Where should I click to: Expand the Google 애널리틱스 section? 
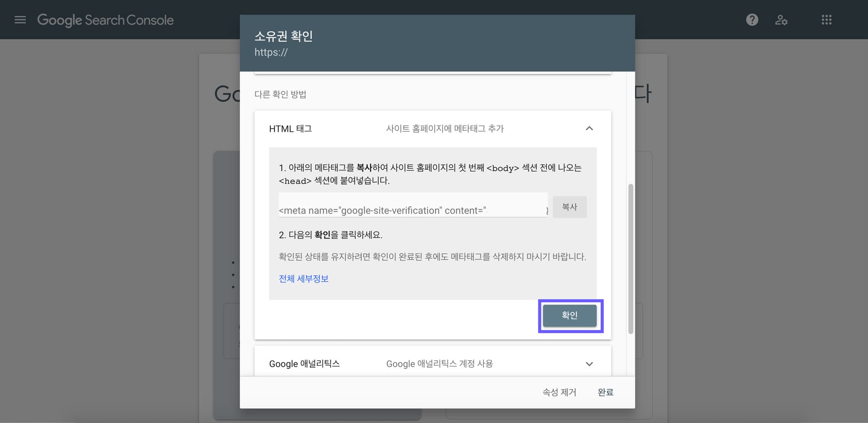click(589, 364)
